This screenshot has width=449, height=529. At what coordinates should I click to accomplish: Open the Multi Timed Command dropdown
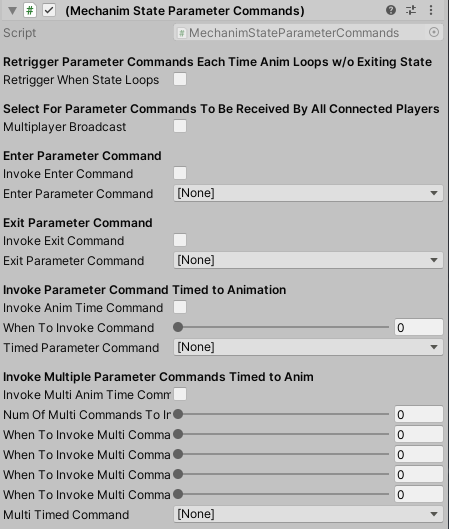308,514
